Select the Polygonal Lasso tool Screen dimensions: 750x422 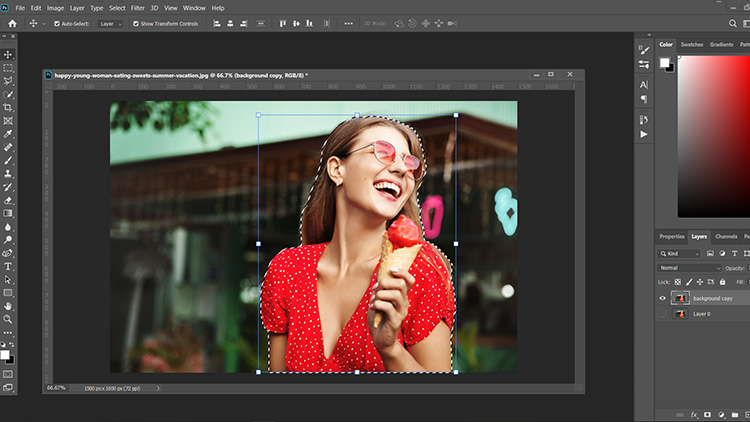pos(8,81)
